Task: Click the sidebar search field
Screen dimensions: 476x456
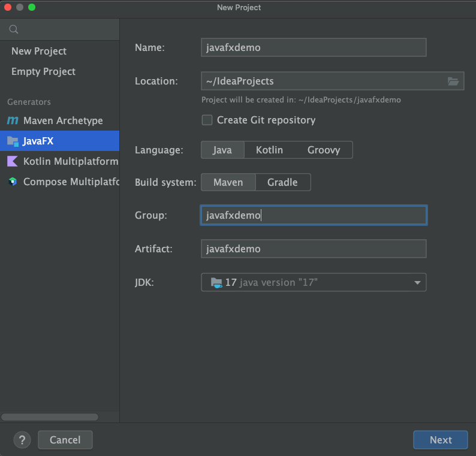Action: pyautogui.click(x=60, y=29)
